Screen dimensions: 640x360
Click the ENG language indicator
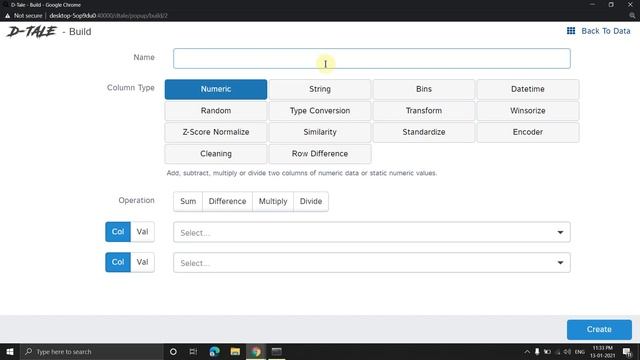(580, 352)
